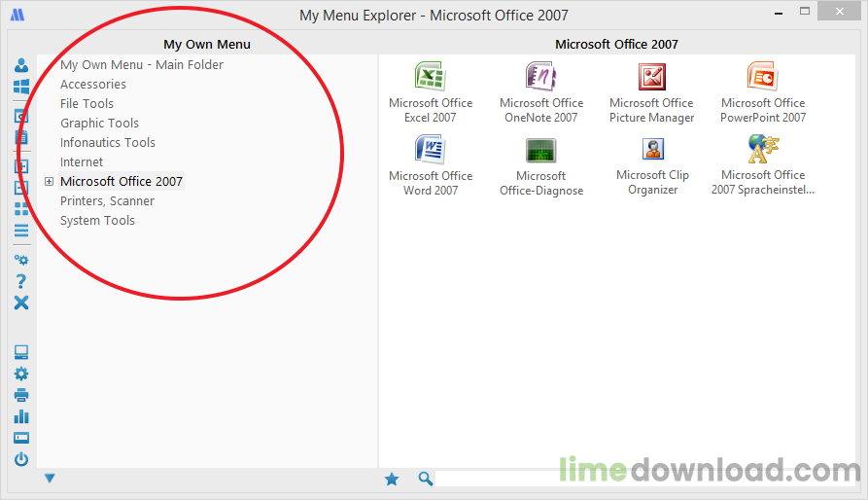Click the collapse-all minus box sidebar icon

[x=21, y=188]
